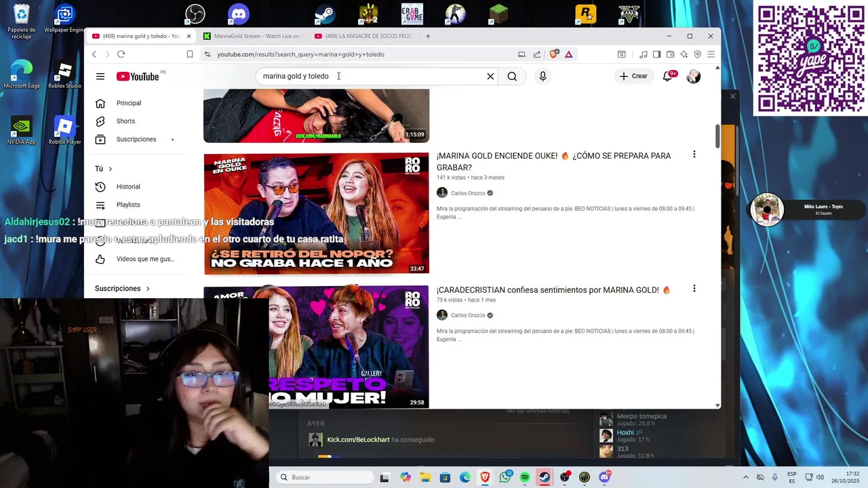Open CARADECRISTIAN confiesa sentimientos video title
Image resolution: width=868 pixels, height=488 pixels.
553,290
